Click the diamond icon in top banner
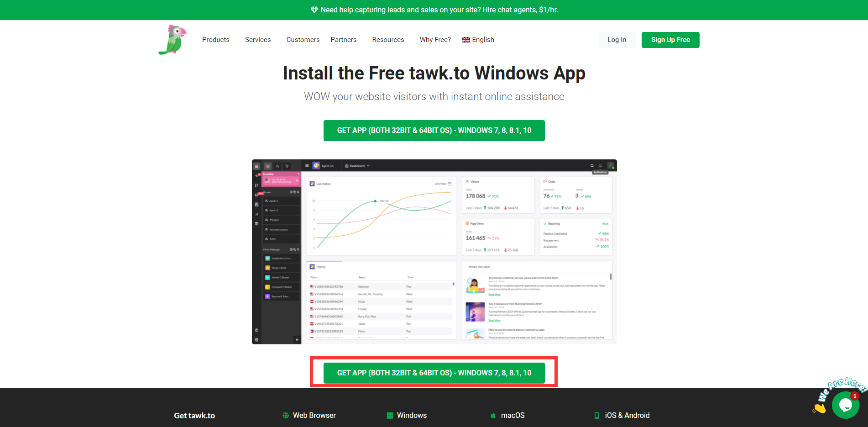 click(x=314, y=10)
